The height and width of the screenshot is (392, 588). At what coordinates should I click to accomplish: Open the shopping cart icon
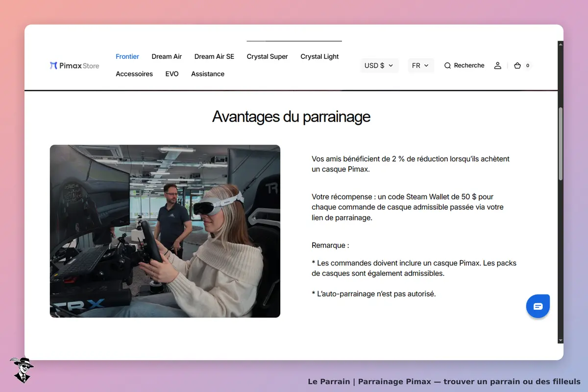517,66
